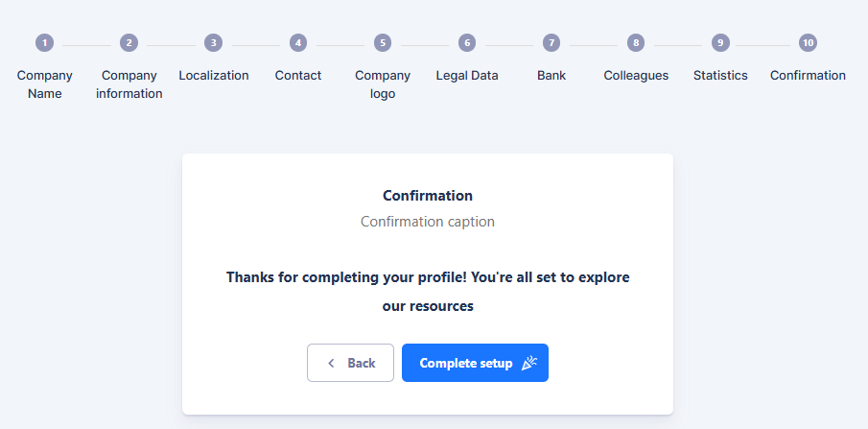Viewport: 868px width, 429px height.
Task: Click the back chevron arrow
Action: 332,363
